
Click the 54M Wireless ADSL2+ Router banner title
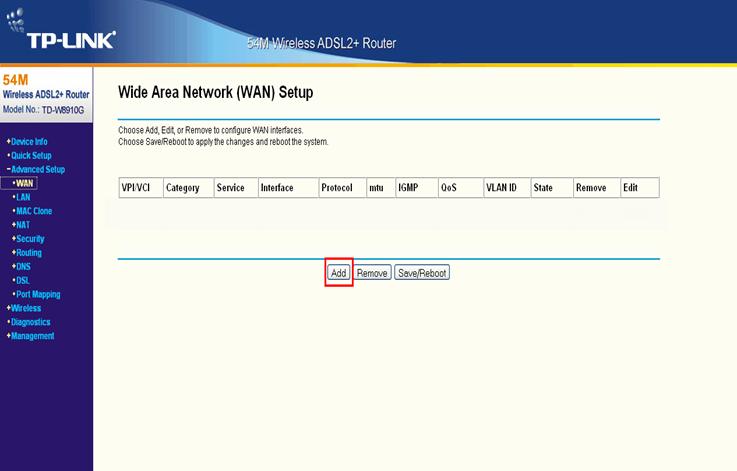pyautogui.click(x=321, y=43)
